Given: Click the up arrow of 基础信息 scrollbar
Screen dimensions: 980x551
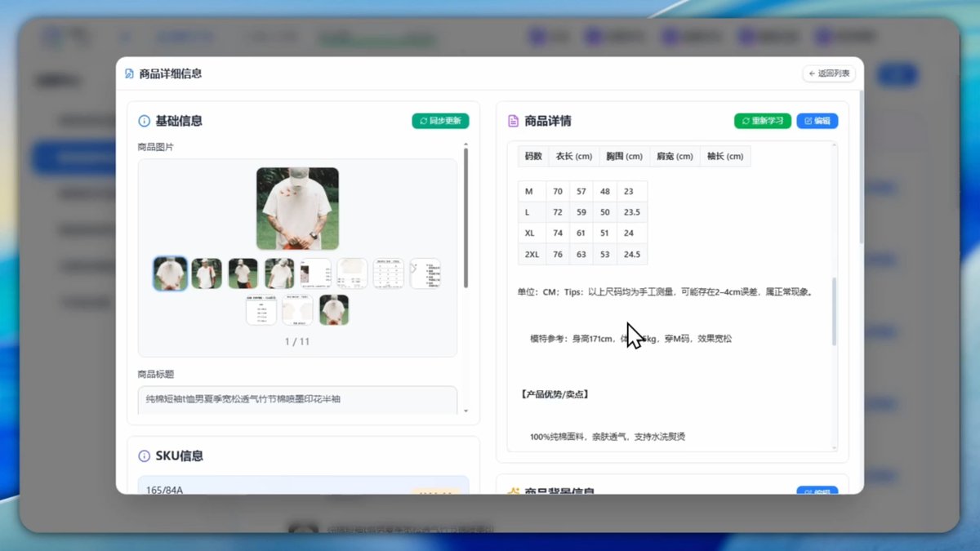Looking at the screenshot, I should pos(466,144).
